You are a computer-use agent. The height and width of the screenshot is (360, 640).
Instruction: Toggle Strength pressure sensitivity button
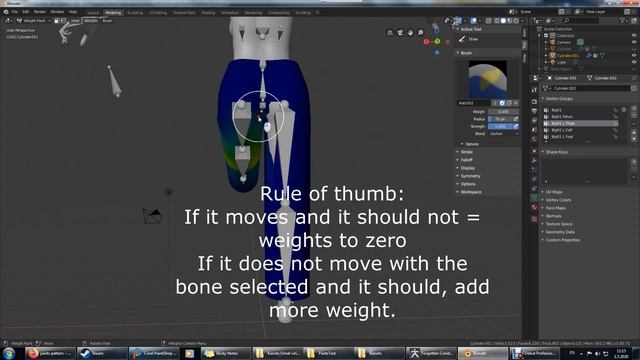click(516, 127)
